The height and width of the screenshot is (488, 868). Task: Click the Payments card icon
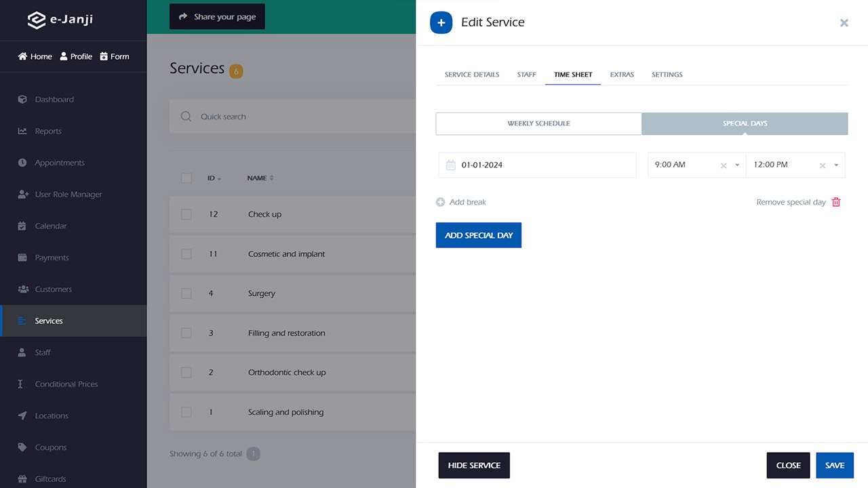tap(22, 258)
